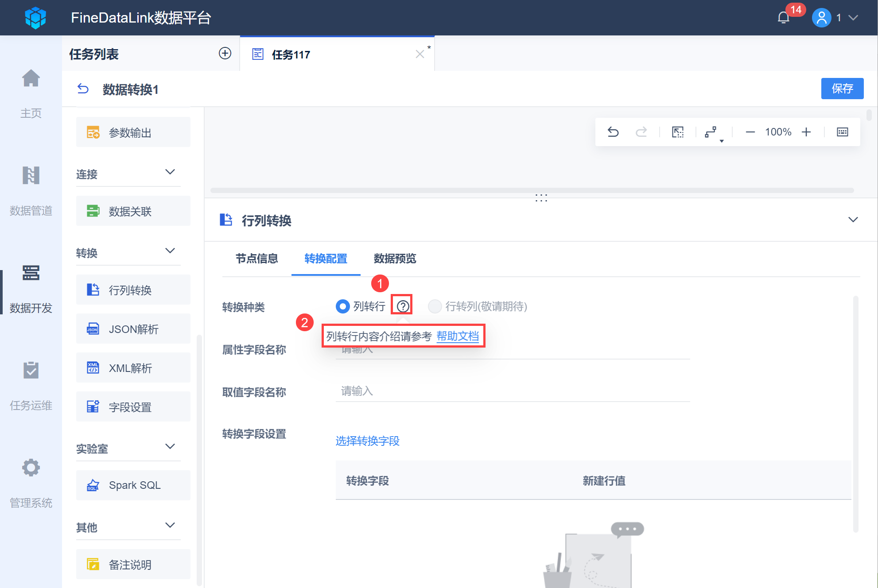
Task: Click the add new task plus icon
Action: coord(225,54)
